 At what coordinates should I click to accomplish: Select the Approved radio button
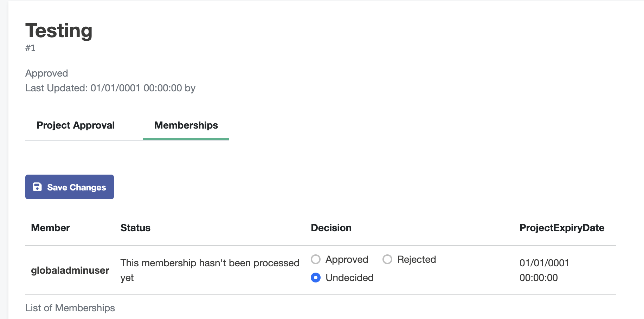316,259
